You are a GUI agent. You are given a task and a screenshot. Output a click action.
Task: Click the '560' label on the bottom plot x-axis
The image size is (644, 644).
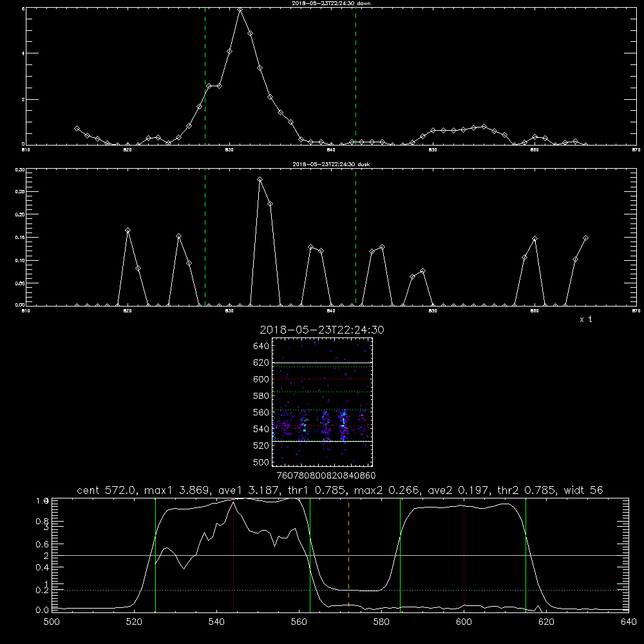299,622
